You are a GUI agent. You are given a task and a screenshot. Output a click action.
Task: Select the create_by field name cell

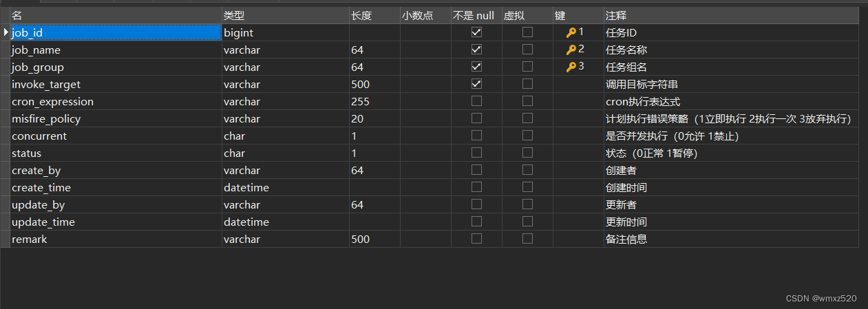(116, 170)
